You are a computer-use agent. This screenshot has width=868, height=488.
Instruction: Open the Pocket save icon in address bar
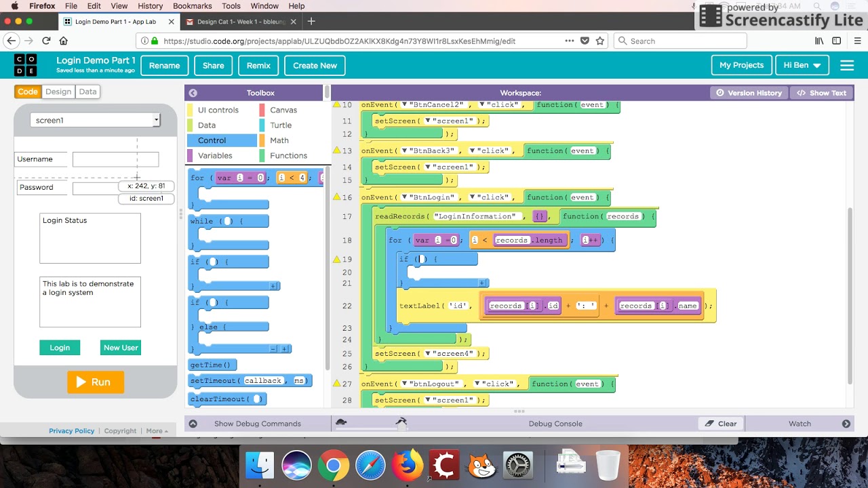585,41
